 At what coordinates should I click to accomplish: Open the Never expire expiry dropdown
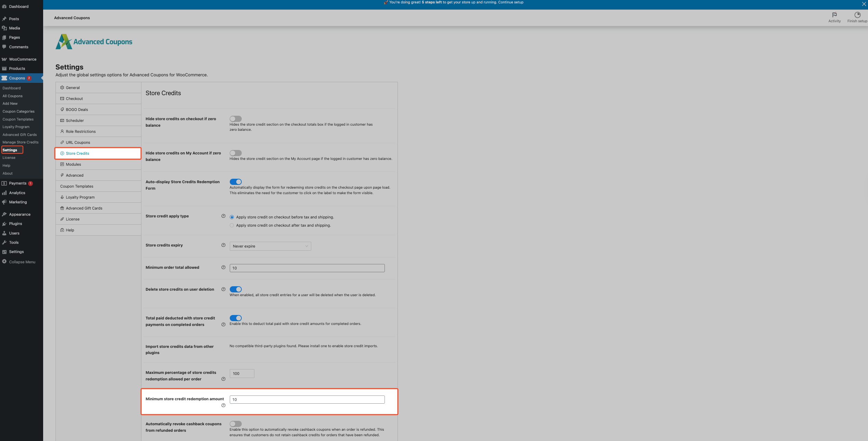tap(270, 246)
